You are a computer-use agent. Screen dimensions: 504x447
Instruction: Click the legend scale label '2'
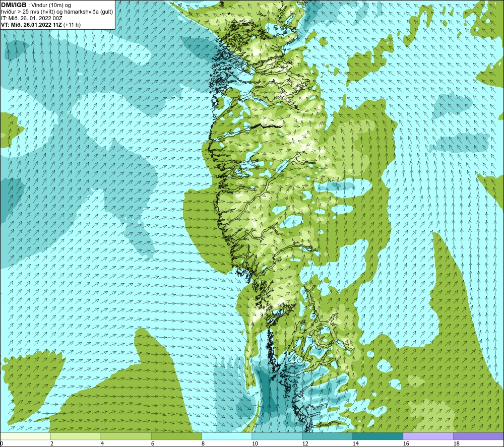coord(52,443)
